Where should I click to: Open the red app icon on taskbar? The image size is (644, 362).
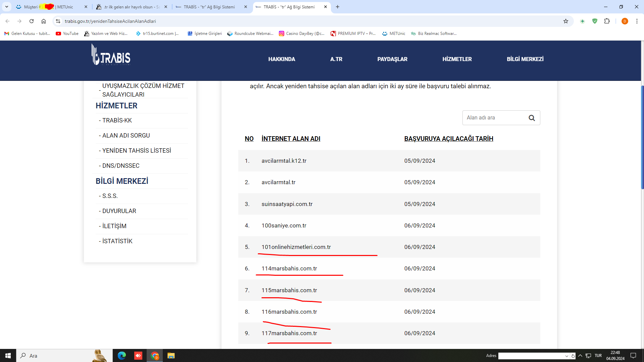(138, 356)
